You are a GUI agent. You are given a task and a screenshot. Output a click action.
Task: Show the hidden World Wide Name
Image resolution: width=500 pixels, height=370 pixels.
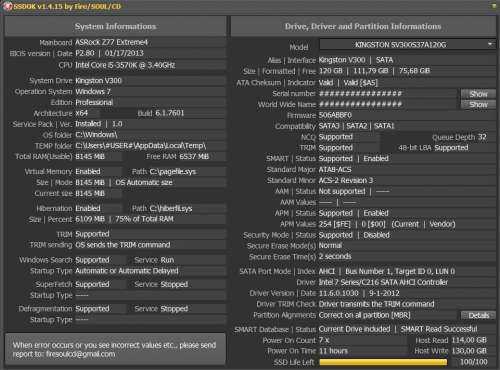pyautogui.click(x=478, y=105)
